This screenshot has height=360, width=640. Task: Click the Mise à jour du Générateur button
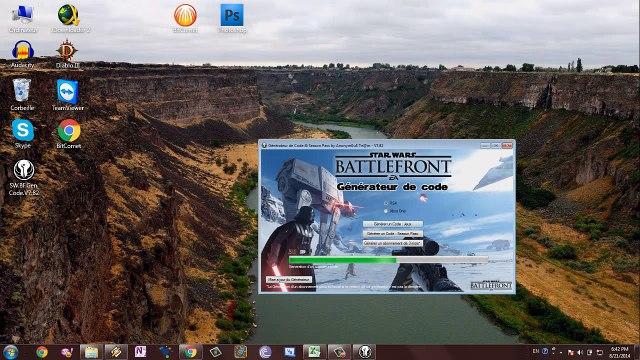click(289, 280)
